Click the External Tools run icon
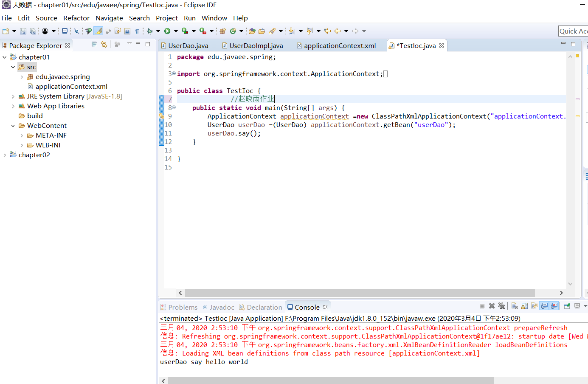 [x=203, y=31]
